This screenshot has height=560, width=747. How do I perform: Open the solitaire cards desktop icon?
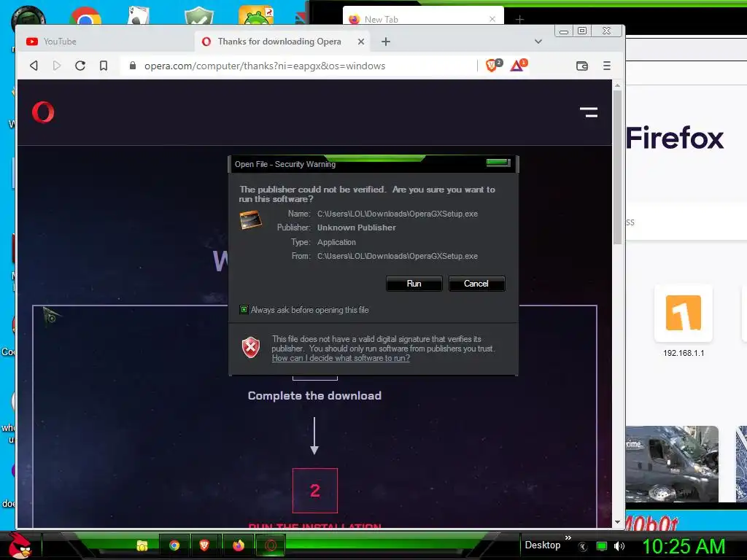pos(138,15)
